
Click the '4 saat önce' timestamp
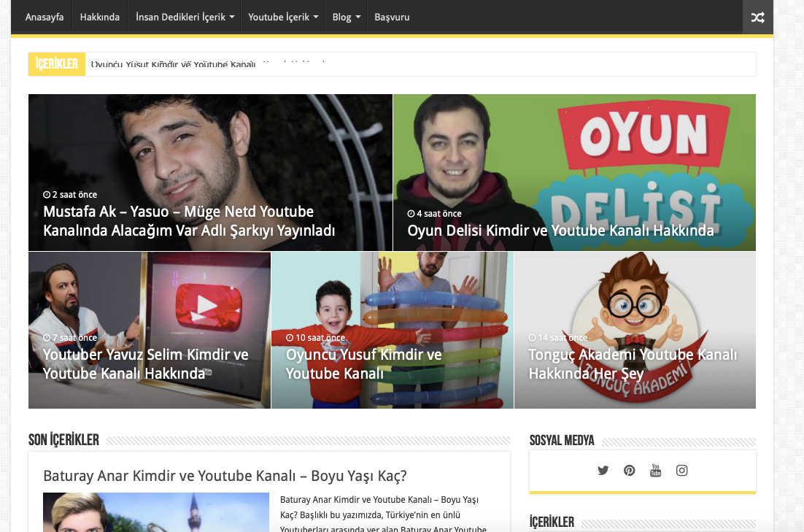[x=434, y=214]
